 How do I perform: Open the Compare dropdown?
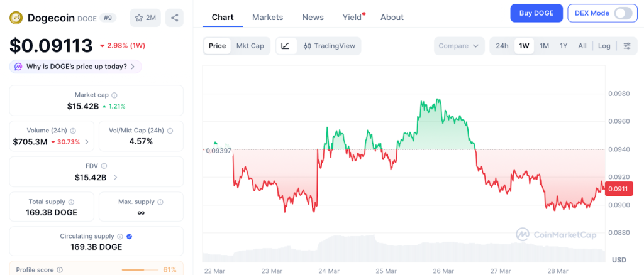pos(459,46)
